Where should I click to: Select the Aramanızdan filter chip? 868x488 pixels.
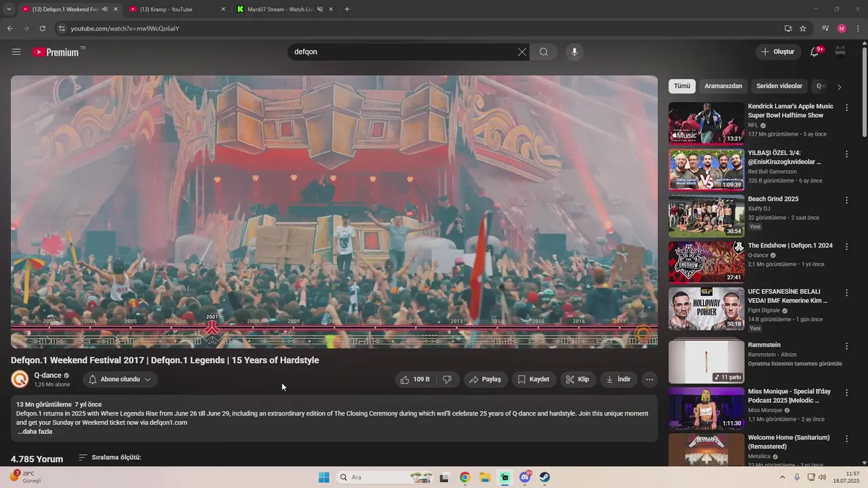(x=724, y=86)
